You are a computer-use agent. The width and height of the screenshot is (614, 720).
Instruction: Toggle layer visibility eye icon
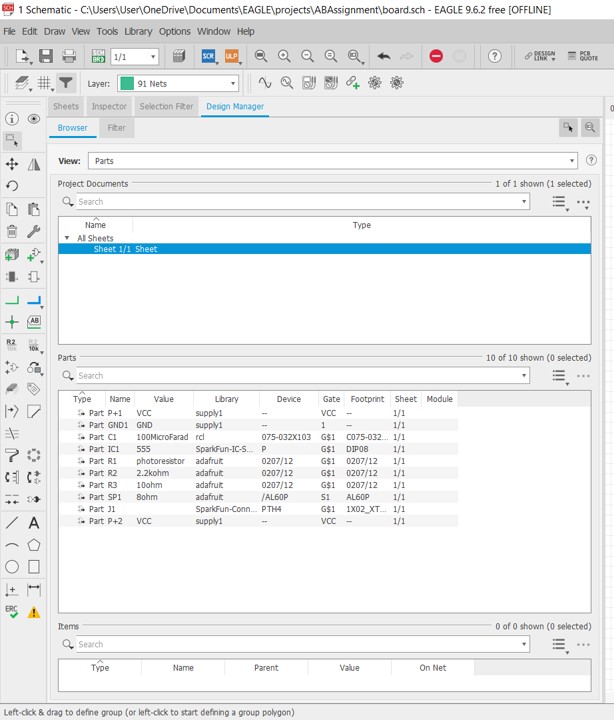click(x=34, y=119)
